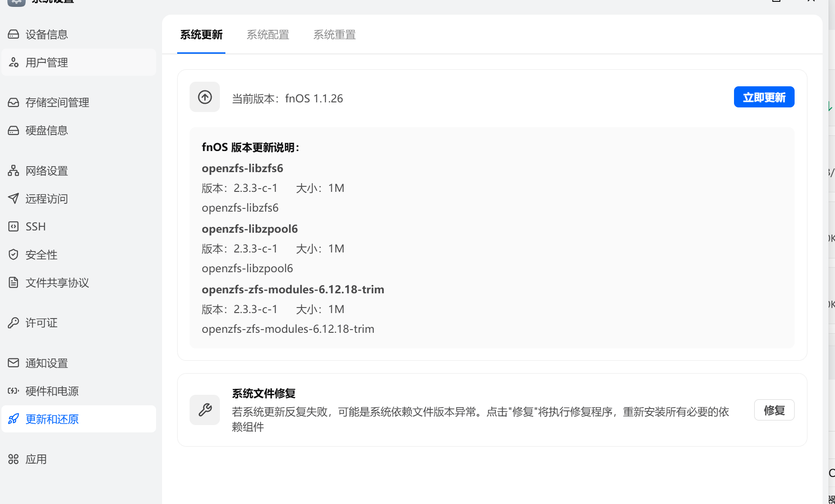This screenshot has width=835, height=504.
Task: Click the Device Info (设备信息) sidebar icon
Action: (13, 34)
